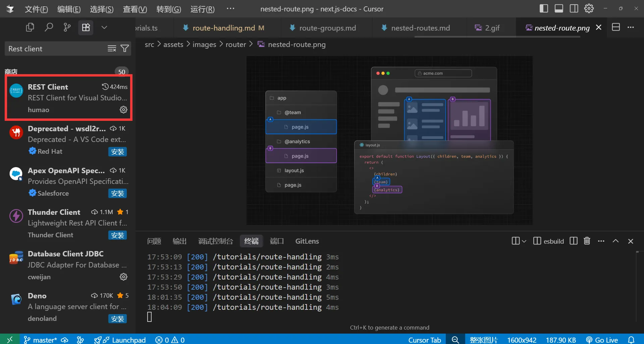
Task: Select the Search icon in activity bar
Action: click(49, 27)
